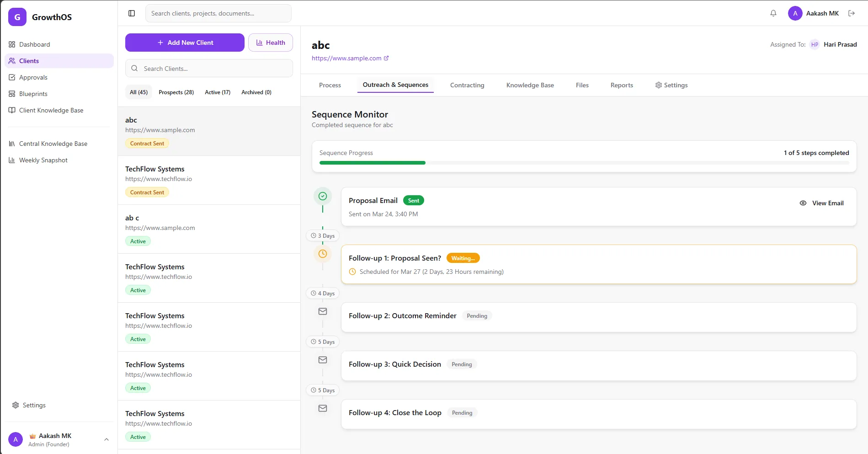868x454 pixels.
Task: Open the https://www.sample.com link
Action: 346,58
